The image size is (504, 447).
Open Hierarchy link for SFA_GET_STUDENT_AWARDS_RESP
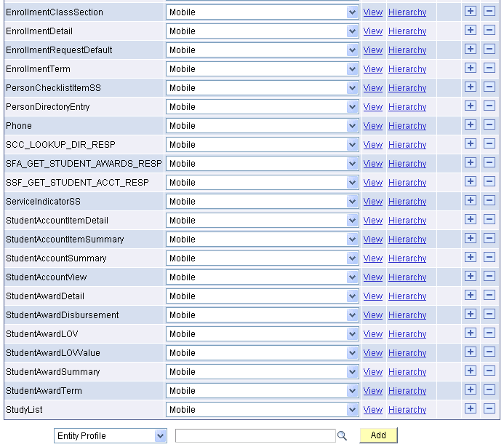pos(407,164)
